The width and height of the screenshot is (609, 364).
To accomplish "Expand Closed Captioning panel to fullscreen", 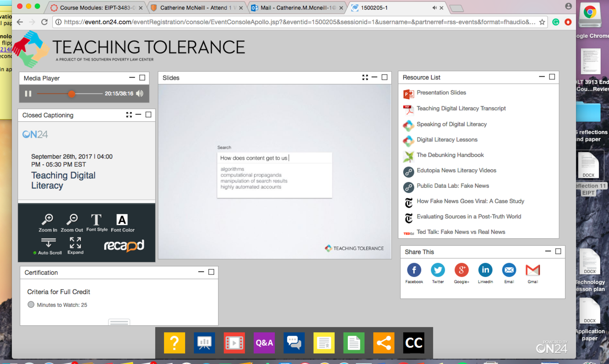I will (129, 115).
